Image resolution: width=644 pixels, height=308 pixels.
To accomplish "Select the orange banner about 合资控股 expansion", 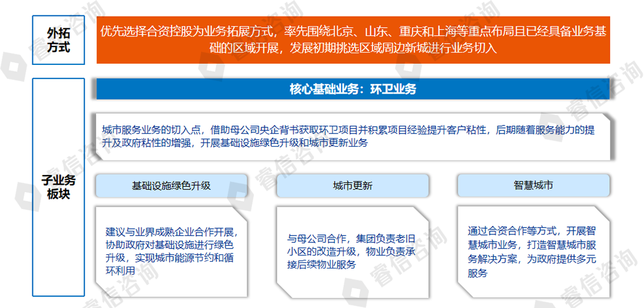I will (353, 40).
